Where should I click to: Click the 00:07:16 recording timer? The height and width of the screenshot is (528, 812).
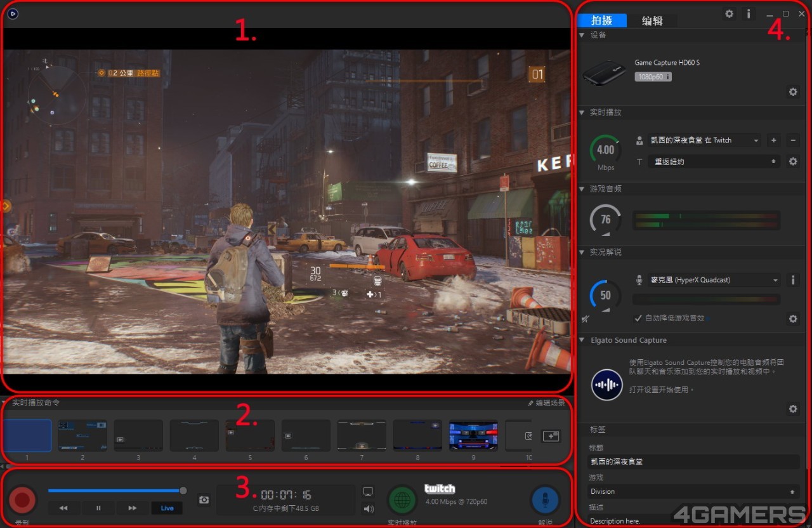click(285, 495)
